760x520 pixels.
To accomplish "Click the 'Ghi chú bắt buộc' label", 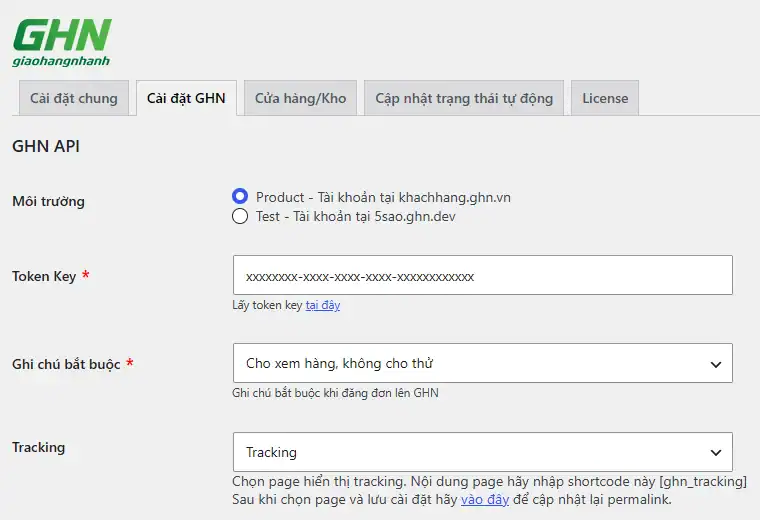I will pyautogui.click(x=66, y=364).
